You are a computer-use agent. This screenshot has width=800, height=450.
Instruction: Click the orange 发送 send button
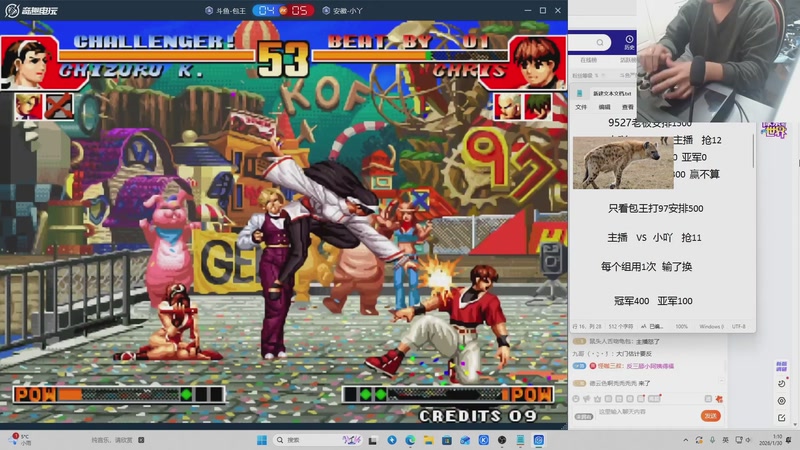tap(710, 416)
